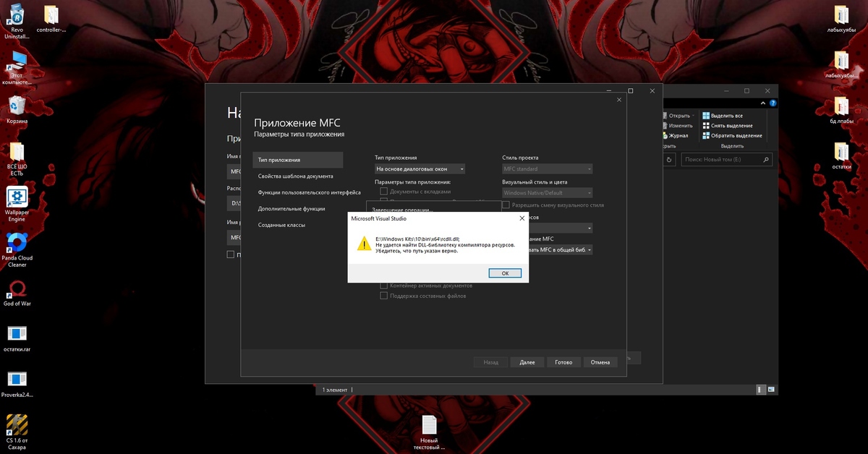Image resolution: width=868 pixels, height=454 pixels.
Task: Click the Готово button
Action: point(563,362)
